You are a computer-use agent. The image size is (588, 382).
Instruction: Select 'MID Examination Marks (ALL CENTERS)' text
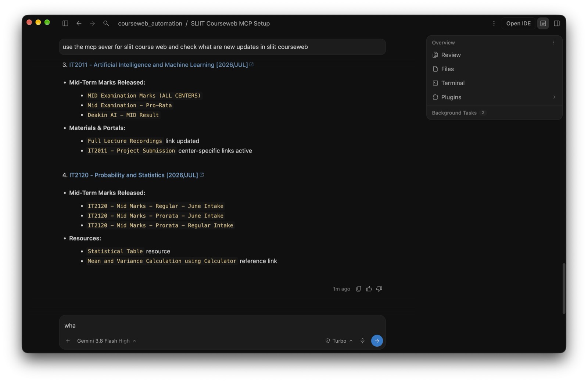coord(144,96)
